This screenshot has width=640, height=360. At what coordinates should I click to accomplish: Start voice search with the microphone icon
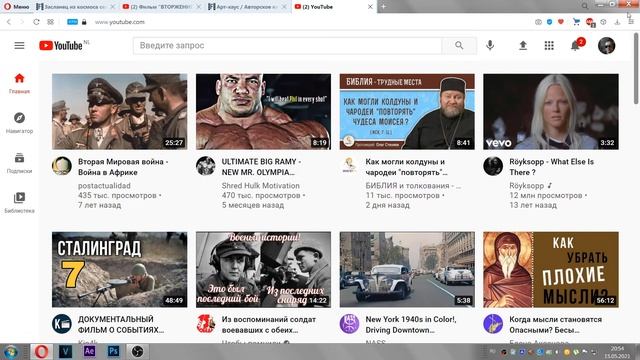pyautogui.click(x=490, y=45)
